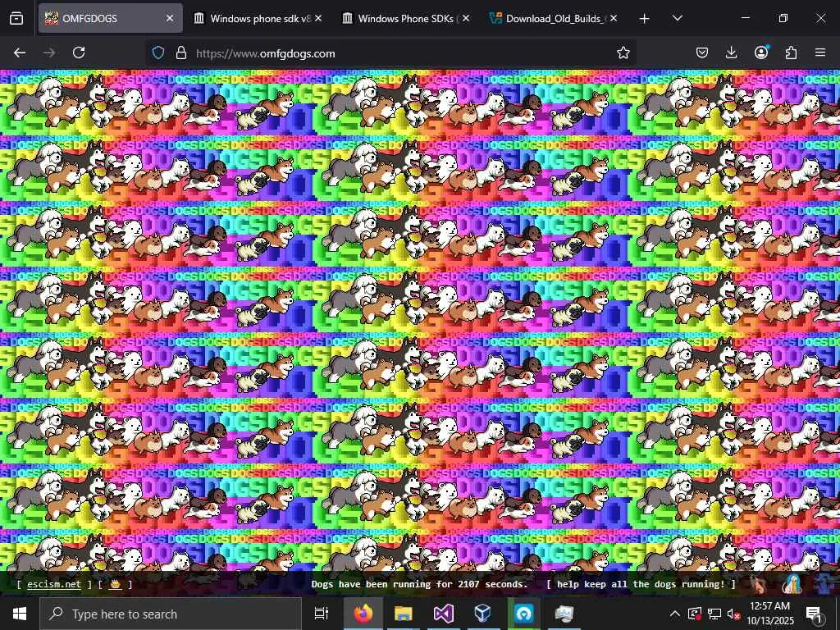
Task: Switch to the OMFGDOGS tab
Action: tap(110, 18)
